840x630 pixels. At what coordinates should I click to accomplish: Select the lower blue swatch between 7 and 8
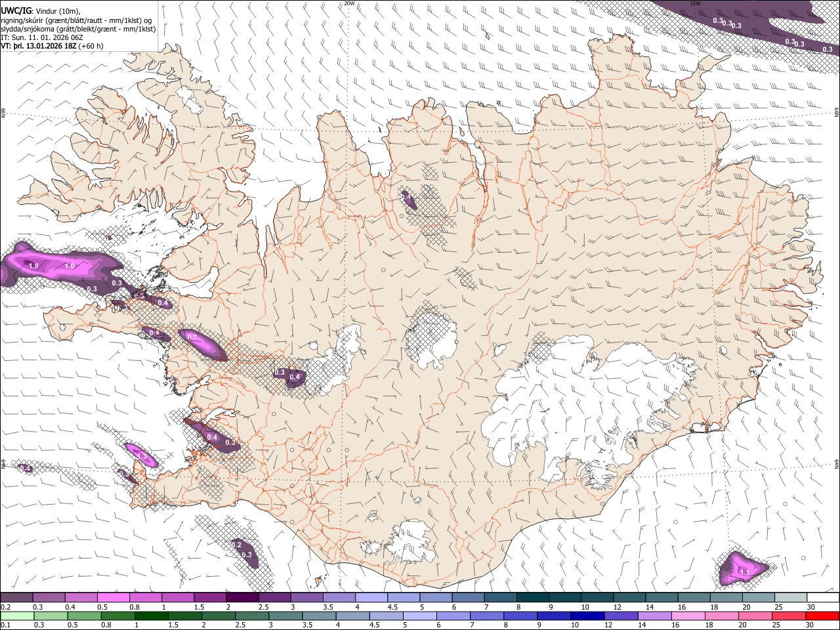click(x=486, y=616)
